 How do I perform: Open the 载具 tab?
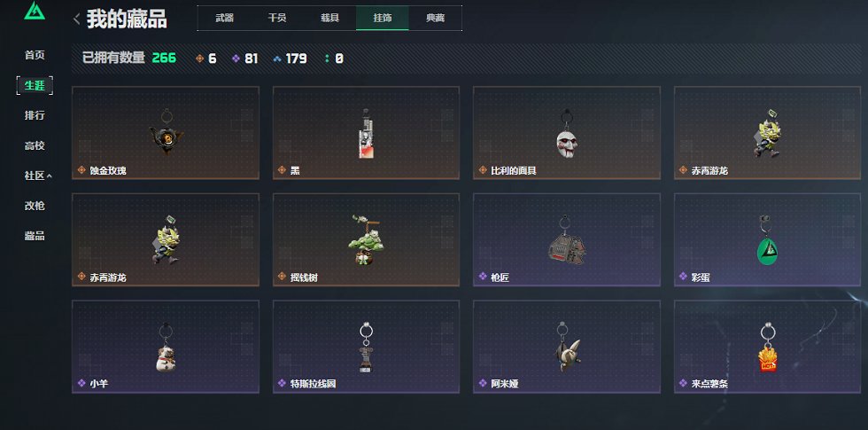329,18
